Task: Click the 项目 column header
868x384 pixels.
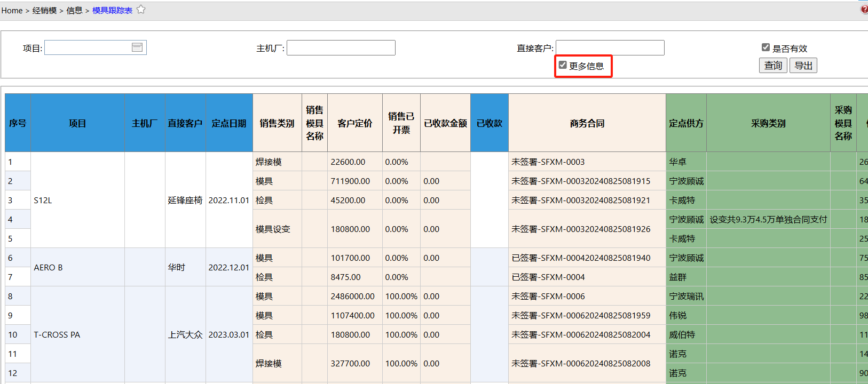Action: 77,123
